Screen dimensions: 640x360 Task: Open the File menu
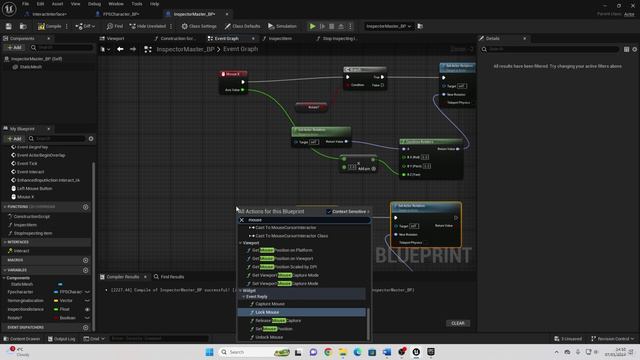(x=25, y=4)
